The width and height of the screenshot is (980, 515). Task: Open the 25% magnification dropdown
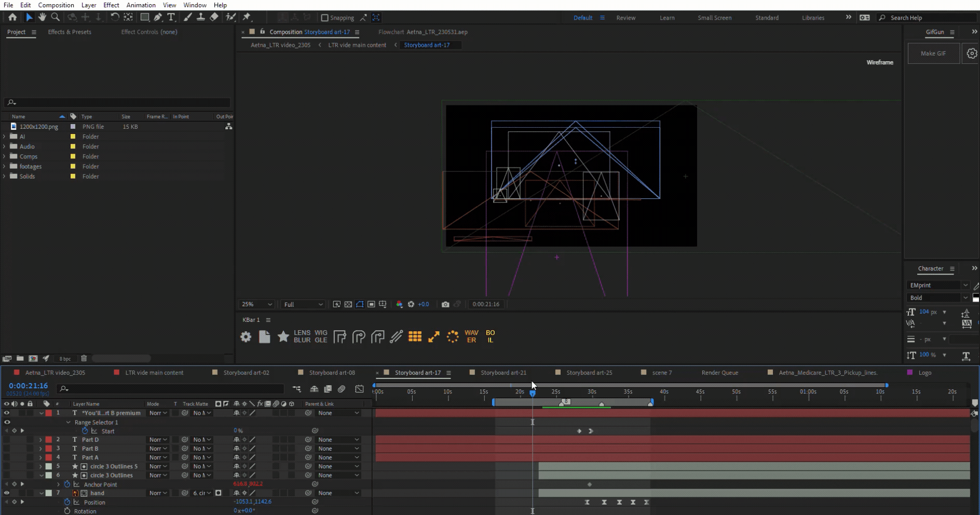point(256,304)
